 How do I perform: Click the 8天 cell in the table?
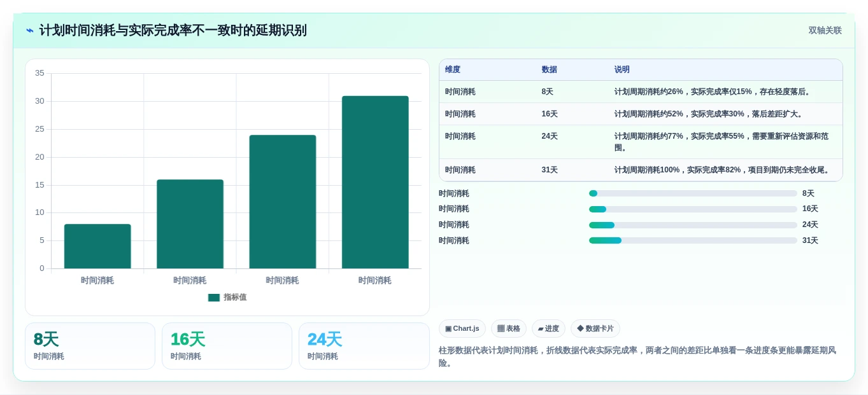click(548, 92)
